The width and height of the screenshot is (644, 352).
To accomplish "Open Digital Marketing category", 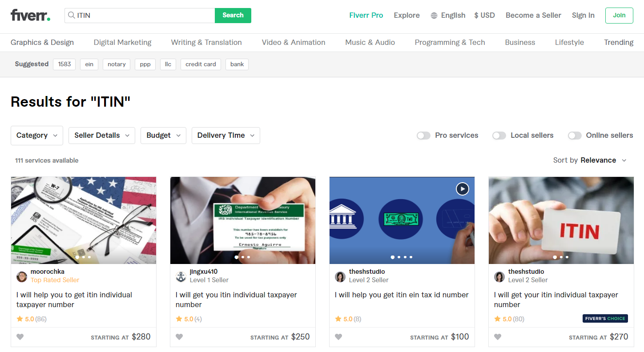I will [x=122, y=42].
